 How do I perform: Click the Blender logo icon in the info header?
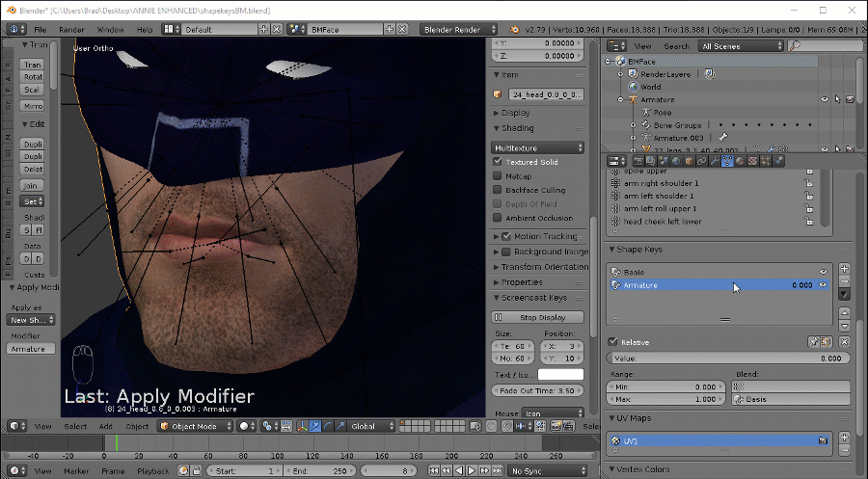coord(514,29)
